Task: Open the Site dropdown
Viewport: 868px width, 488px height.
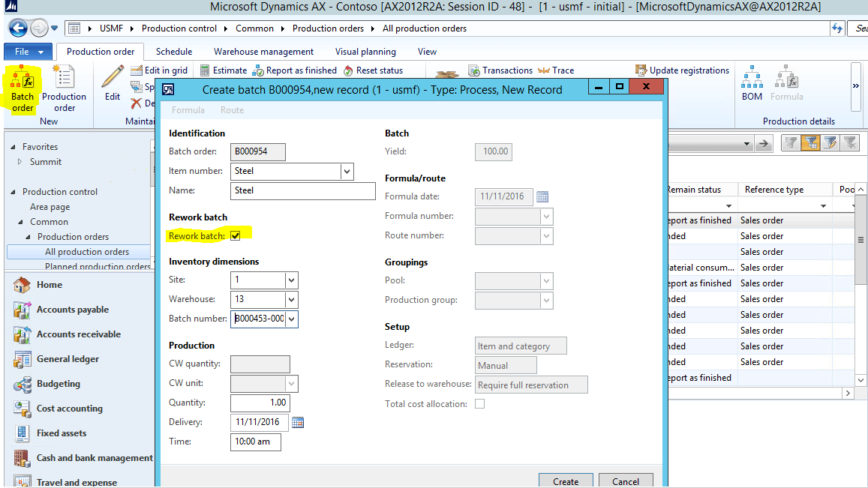Action: 291,280
